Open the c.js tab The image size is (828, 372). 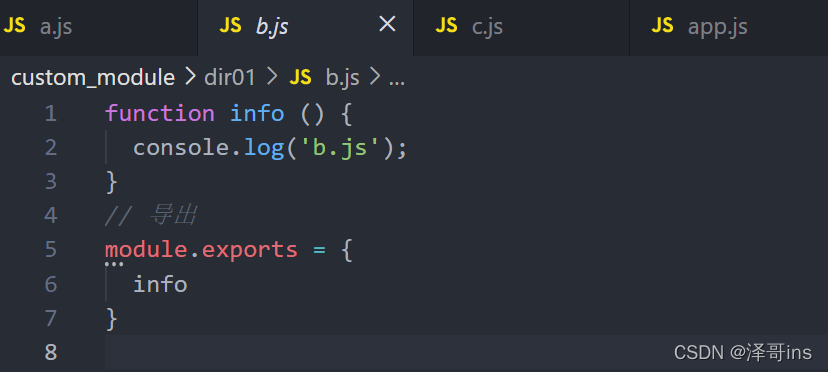521,27
